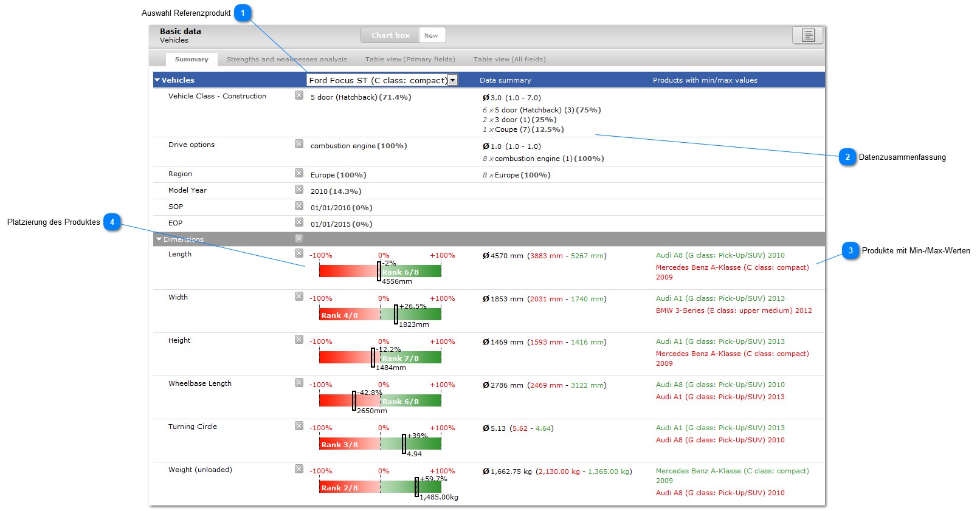Viewport: 980px width, 511px height.
Task: Open green Audi A1 2013 link in Turning Circle row
Action: coord(720,428)
